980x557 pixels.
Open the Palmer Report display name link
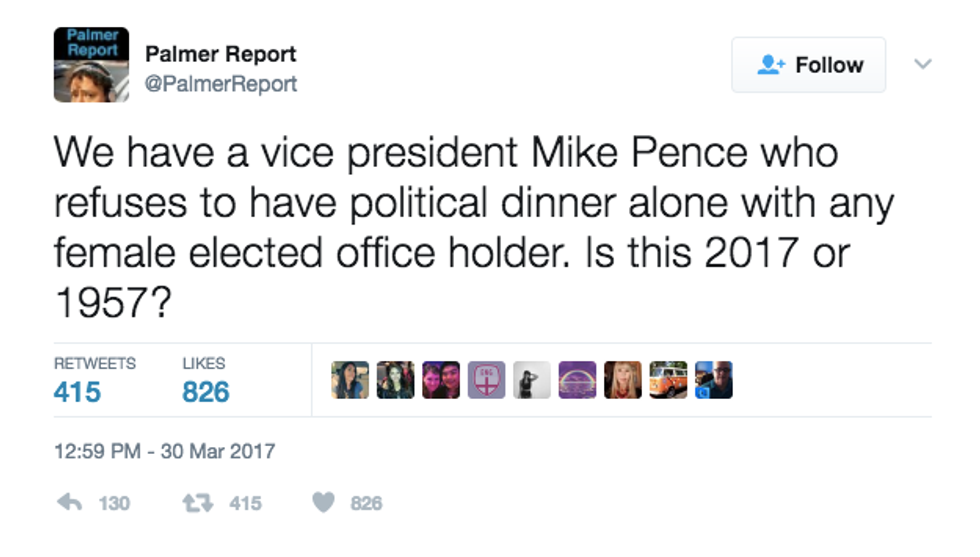click(221, 54)
